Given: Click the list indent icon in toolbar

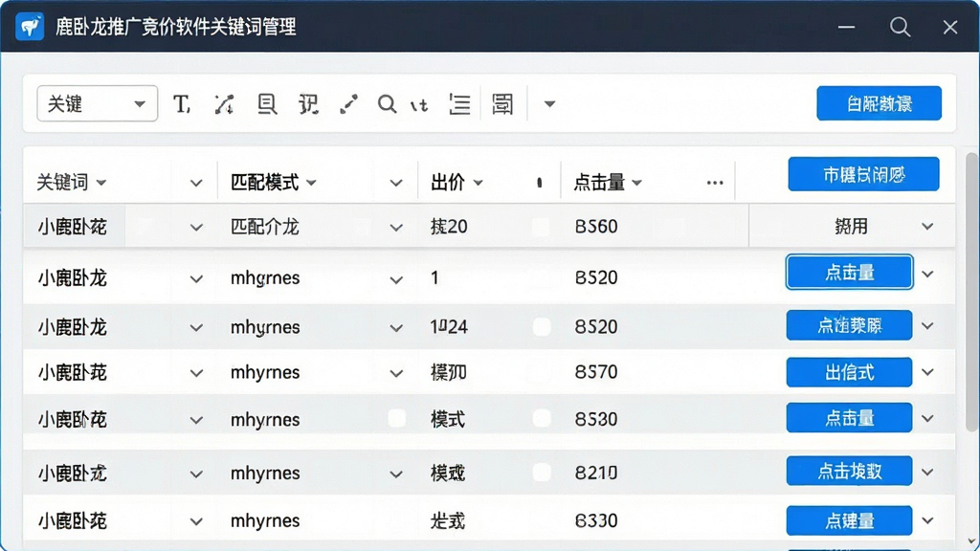Looking at the screenshot, I should 459,104.
